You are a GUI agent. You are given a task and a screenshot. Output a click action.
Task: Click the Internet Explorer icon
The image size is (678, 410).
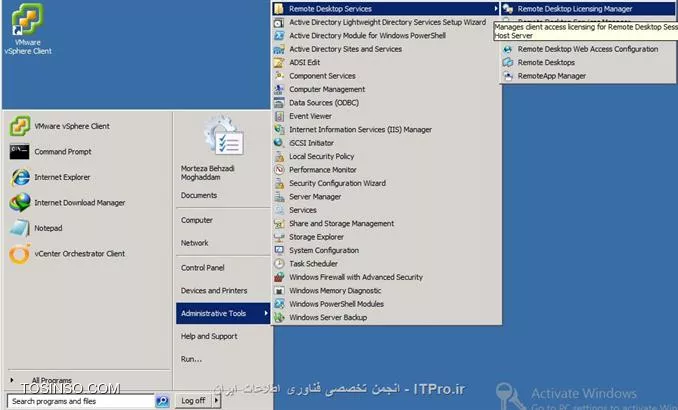[20, 177]
